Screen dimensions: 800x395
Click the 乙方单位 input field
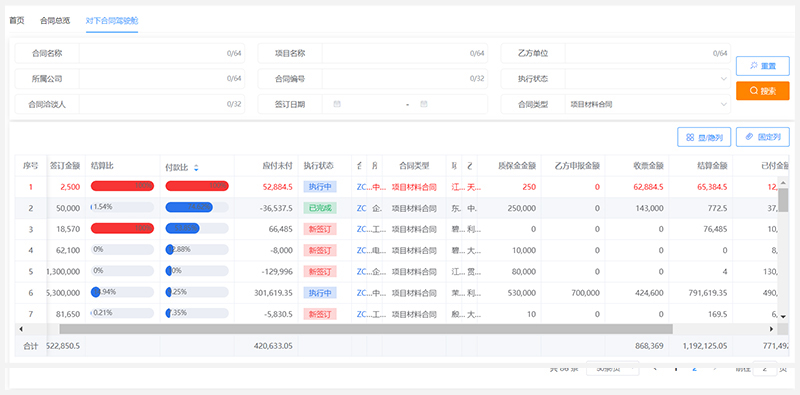pos(647,53)
